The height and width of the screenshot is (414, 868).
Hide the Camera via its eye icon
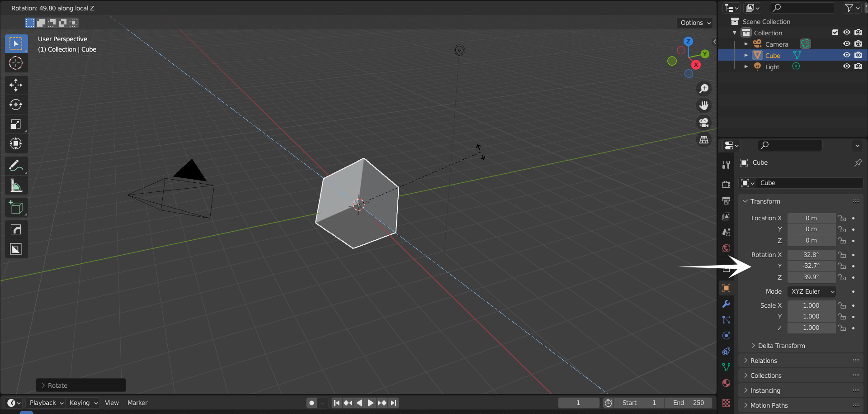(x=847, y=44)
